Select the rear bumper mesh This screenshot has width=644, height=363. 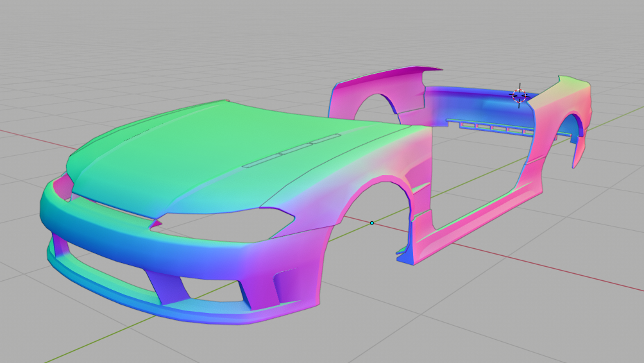(x=480, y=106)
